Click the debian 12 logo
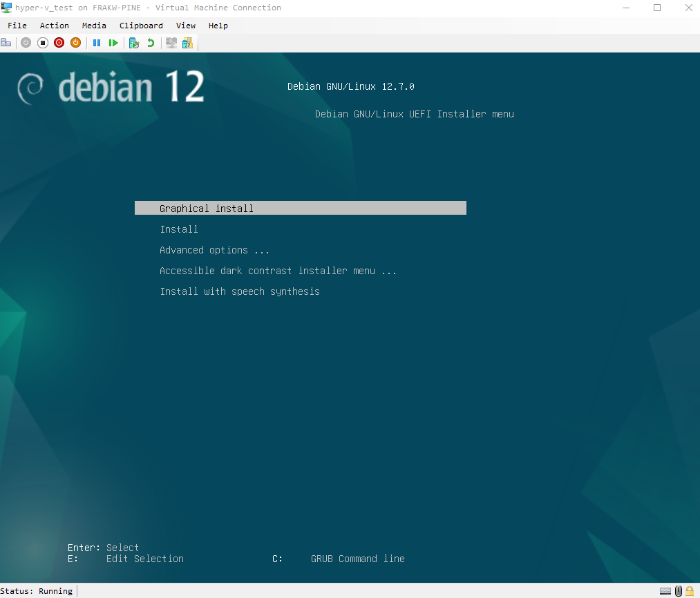Image resolution: width=700 pixels, height=598 pixels. click(x=111, y=87)
